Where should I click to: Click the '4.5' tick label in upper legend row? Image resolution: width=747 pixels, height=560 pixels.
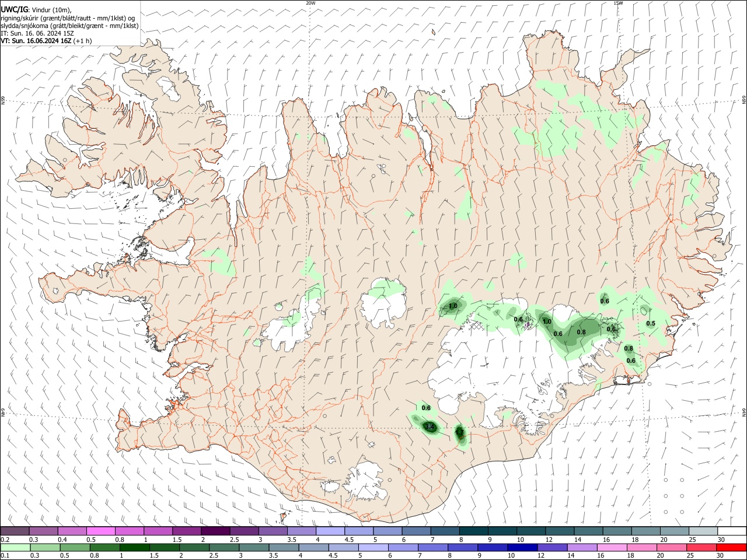pyautogui.click(x=349, y=540)
